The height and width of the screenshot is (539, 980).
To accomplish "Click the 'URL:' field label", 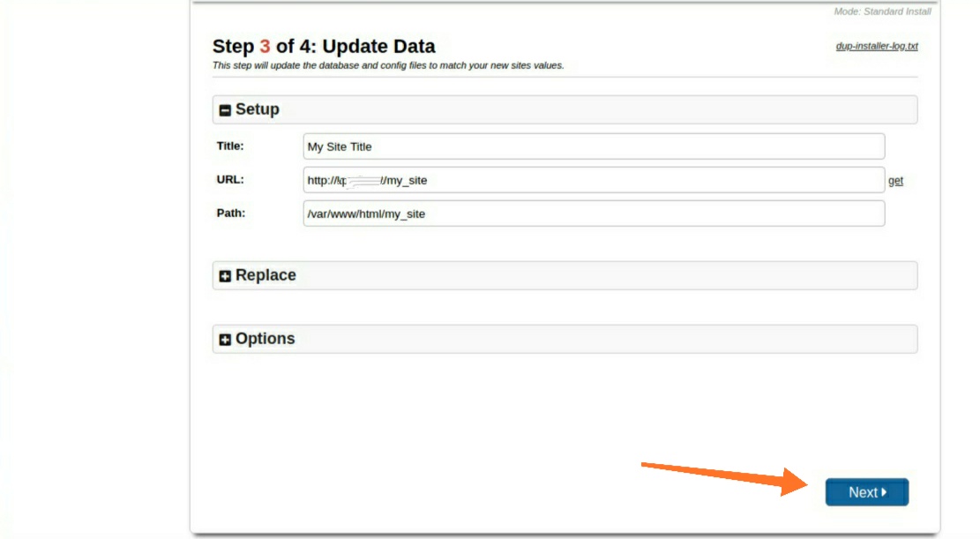I will [x=230, y=179].
